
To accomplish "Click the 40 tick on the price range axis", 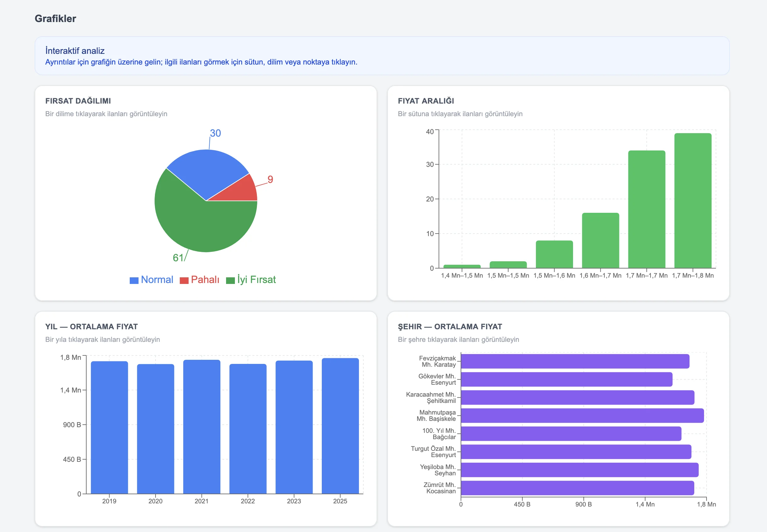I will (430, 132).
